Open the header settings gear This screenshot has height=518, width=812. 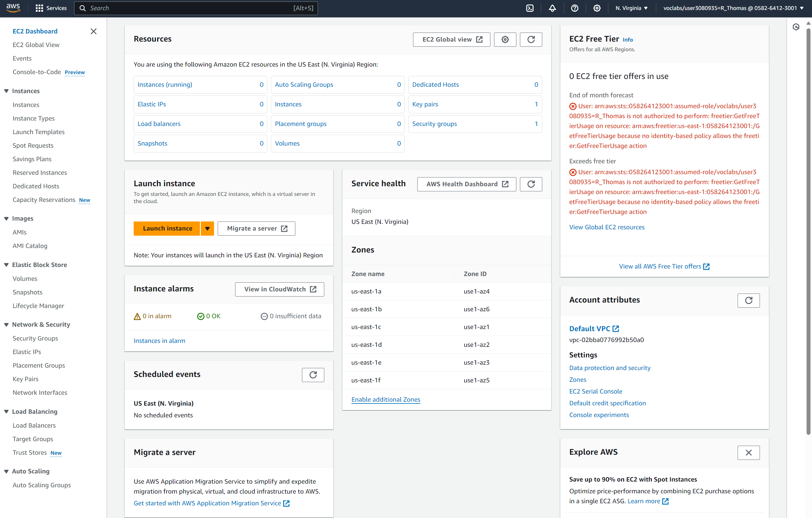(x=597, y=8)
